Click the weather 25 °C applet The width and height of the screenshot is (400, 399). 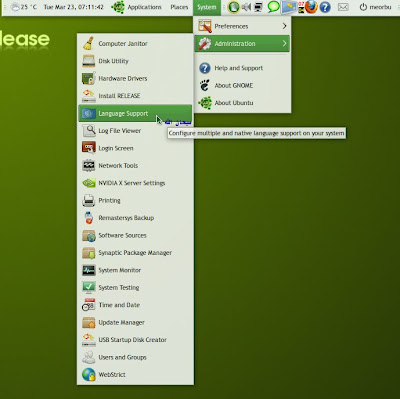tap(24, 7)
